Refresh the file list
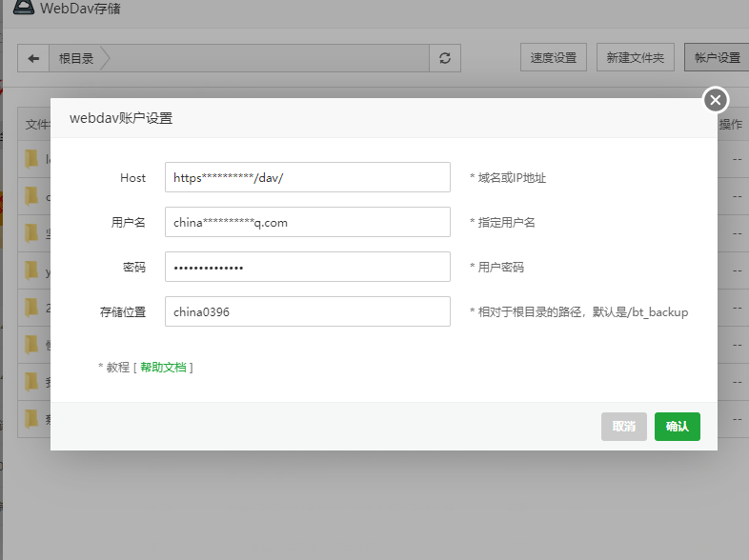Image resolution: width=749 pixels, height=560 pixels. coord(444,58)
